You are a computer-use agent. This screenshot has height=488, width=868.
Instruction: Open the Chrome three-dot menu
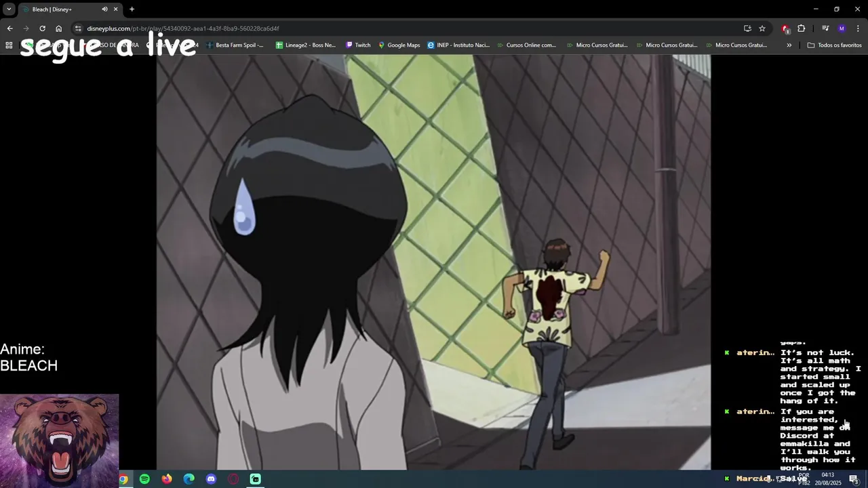tap(858, 28)
